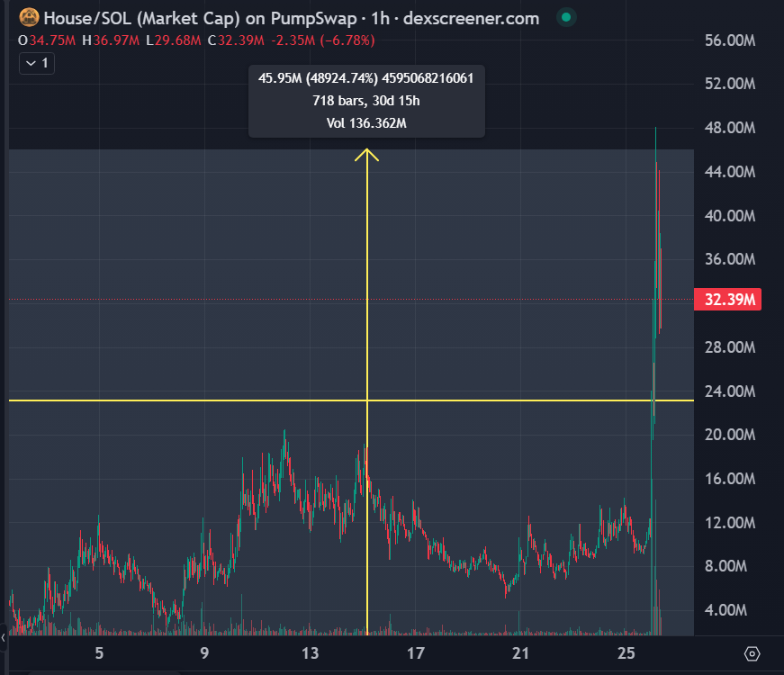Click the House token coin icon

click(29, 17)
